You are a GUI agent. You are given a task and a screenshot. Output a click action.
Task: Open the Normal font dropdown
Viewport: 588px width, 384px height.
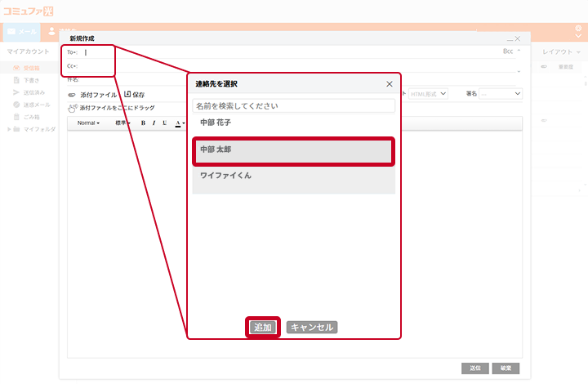88,123
